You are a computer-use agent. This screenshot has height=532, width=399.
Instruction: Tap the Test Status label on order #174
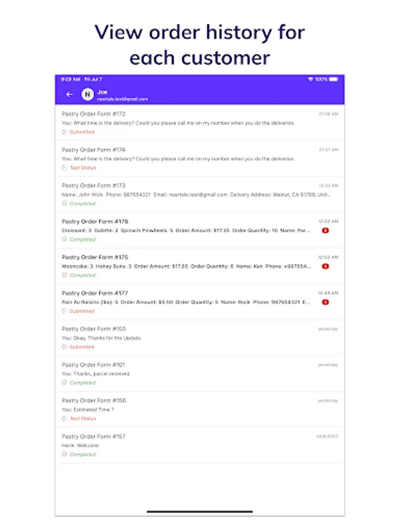pos(83,168)
